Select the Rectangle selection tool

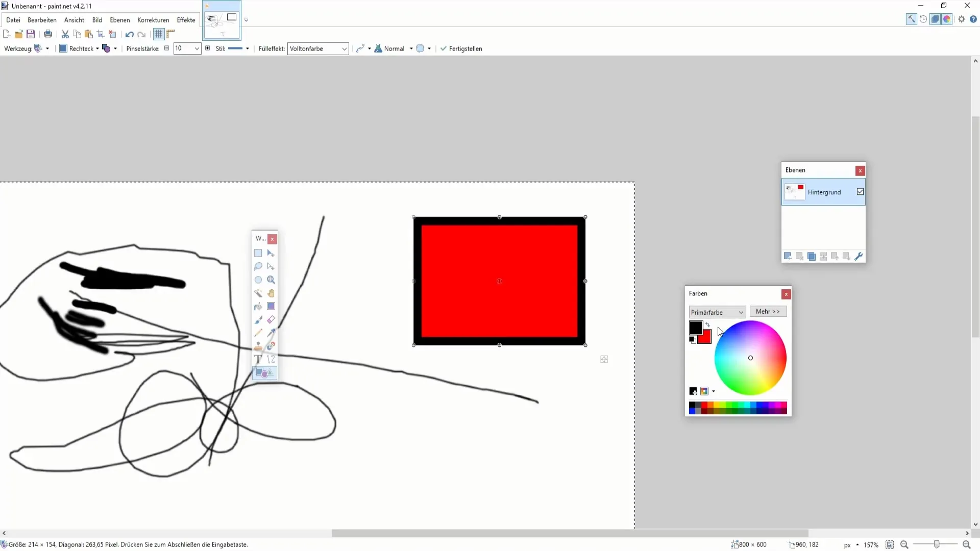(x=258, y=253)
